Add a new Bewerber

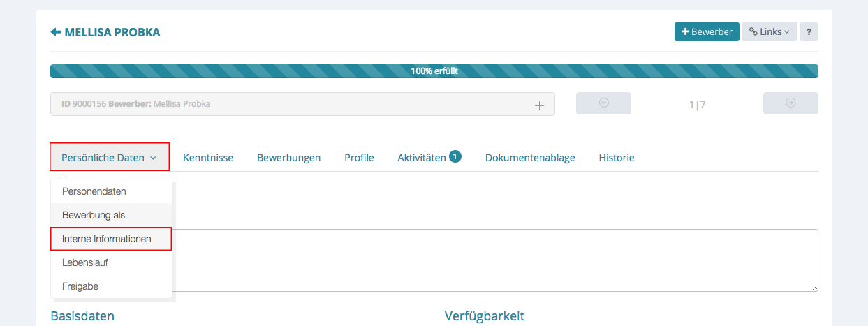pos(707,32)
